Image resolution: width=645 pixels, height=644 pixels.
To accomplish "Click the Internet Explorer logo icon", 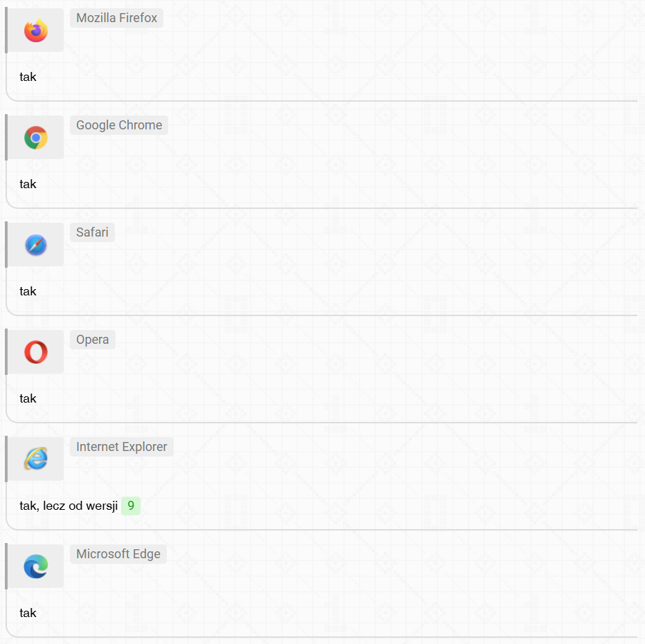I will pos(36,459).
